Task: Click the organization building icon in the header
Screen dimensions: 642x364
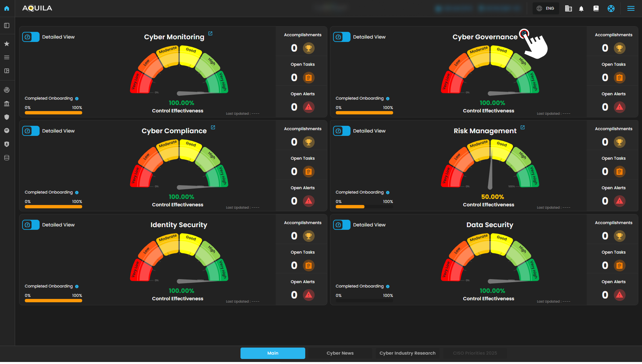Action: [x=568, y=9]
